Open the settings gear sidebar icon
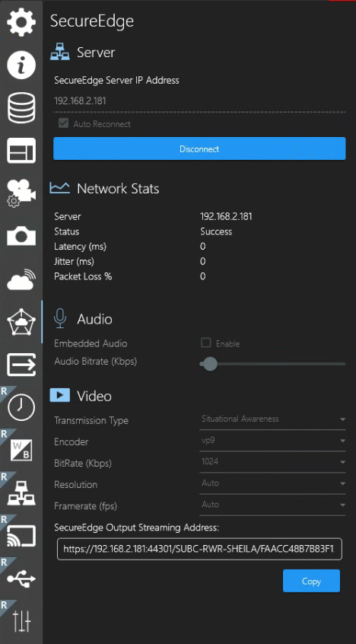This screenshot has height=644, width=356. click(x=21, y=22)
